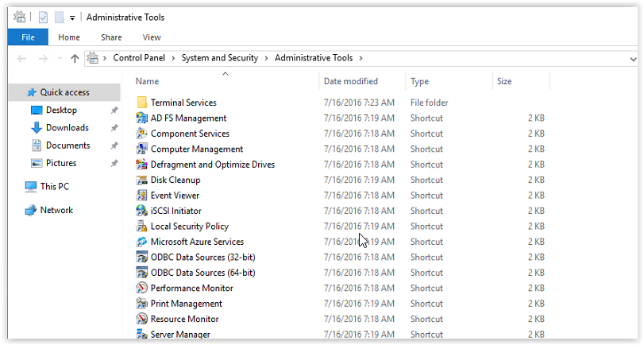Viewport: 644px width, 345px height.
Task: Click the New folder quick access toolbar icon
Action: [59, 17]
